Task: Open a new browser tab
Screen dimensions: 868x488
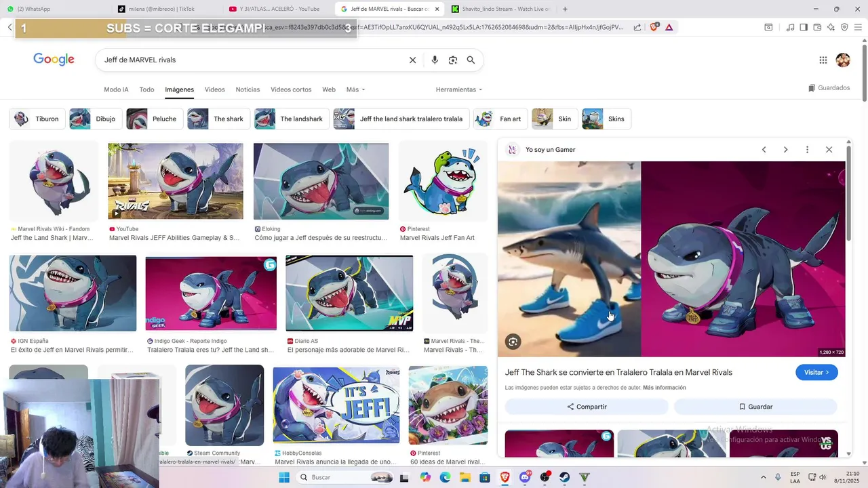Action: click(x=565, y=9)
